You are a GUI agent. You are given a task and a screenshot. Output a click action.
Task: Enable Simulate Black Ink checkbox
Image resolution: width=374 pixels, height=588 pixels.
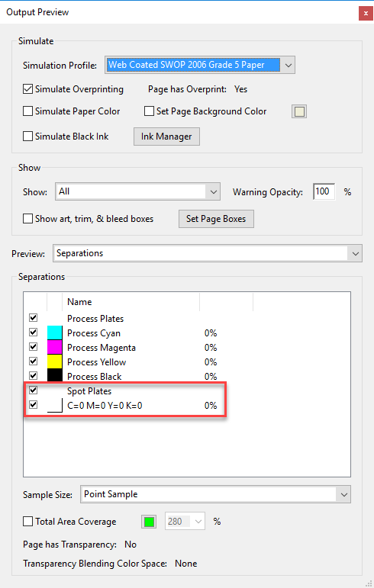point(27,136)
